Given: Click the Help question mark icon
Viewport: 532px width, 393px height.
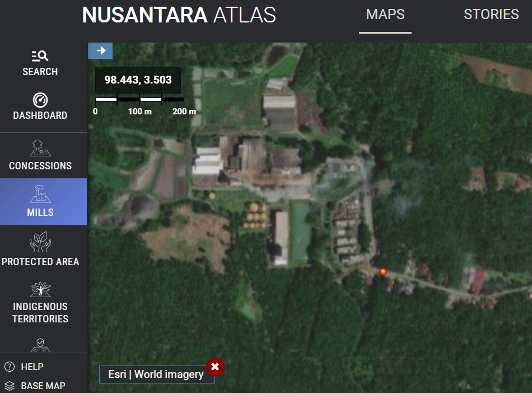Looking at the screenshot, I should (10, 367).
